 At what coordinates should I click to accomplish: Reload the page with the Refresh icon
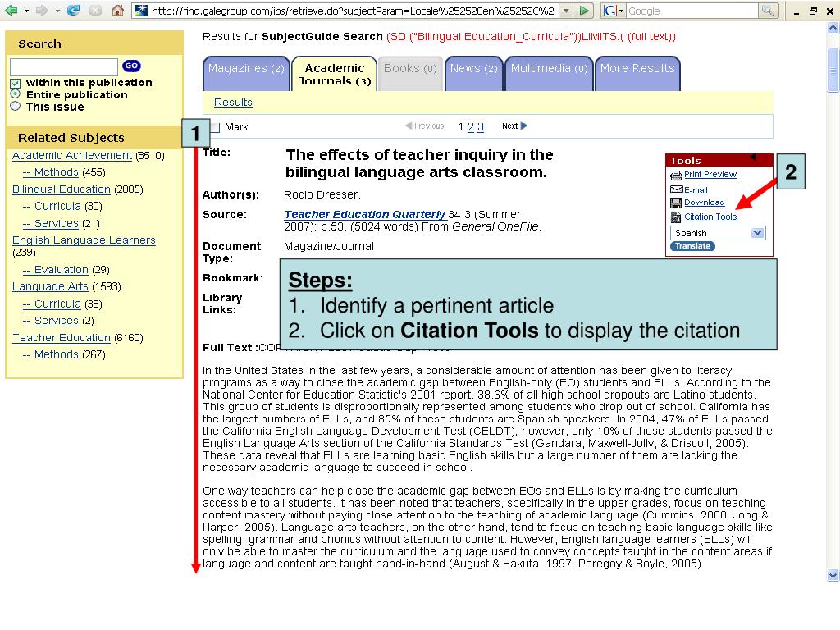[73, 10]
